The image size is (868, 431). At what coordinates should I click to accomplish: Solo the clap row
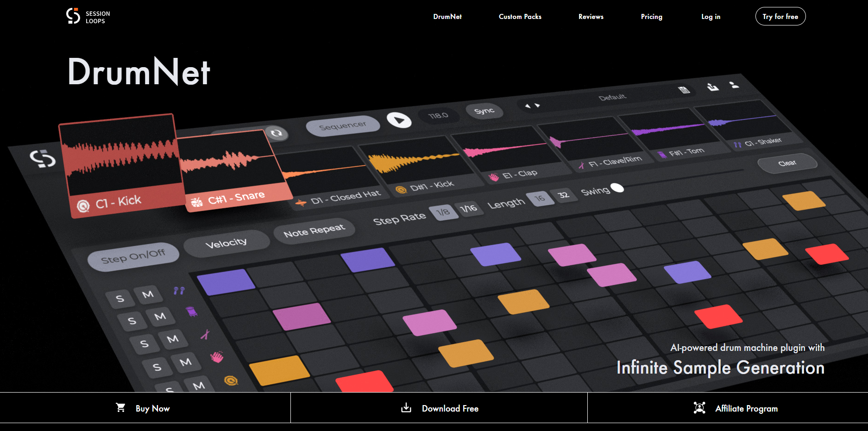(157, 368)
